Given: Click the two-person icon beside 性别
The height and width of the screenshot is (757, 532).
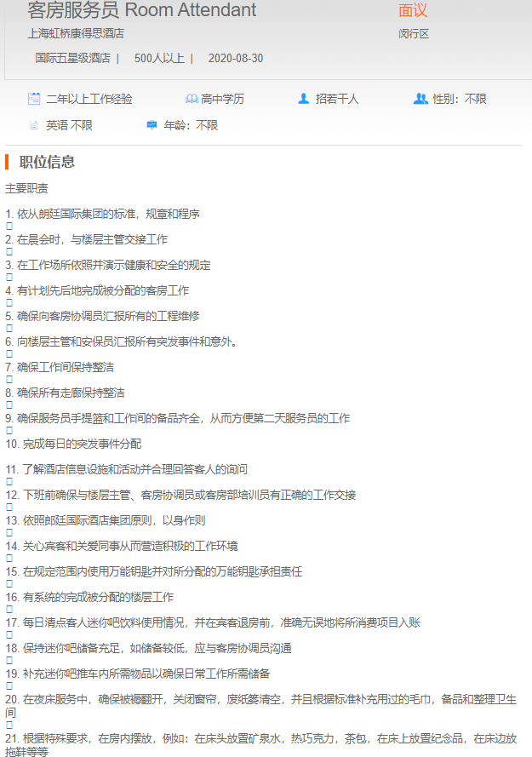Looking at the screenshot, I should [x=420, y=99].
